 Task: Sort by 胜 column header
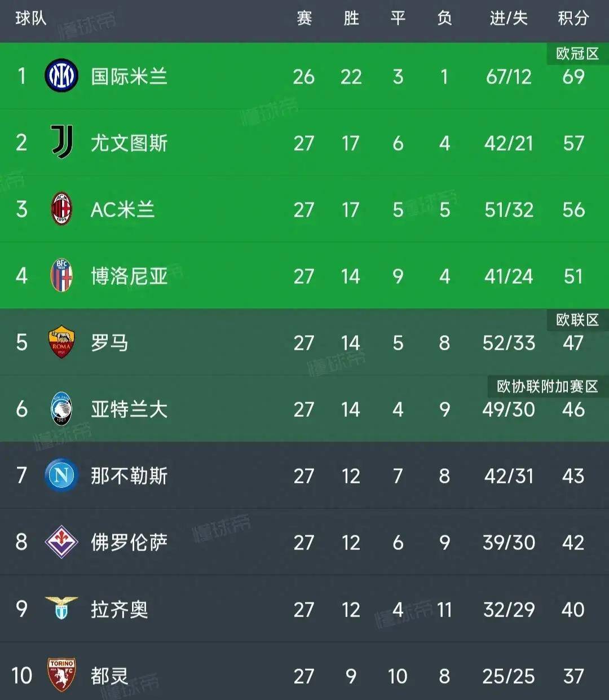[x=351, y=19]
